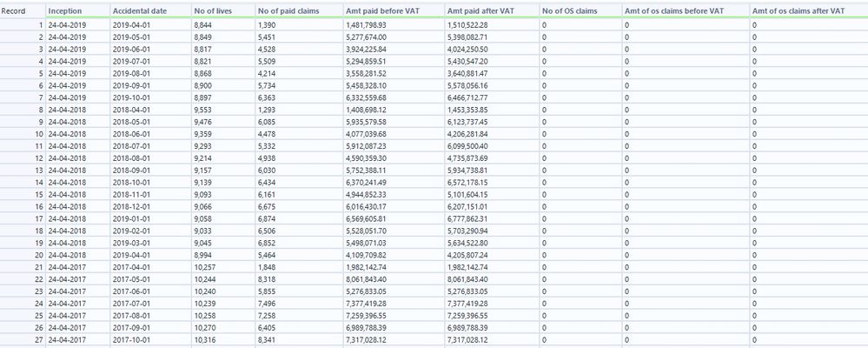Click row number 27
Viewport: 868px width, 348px height.
coord(39,339)
